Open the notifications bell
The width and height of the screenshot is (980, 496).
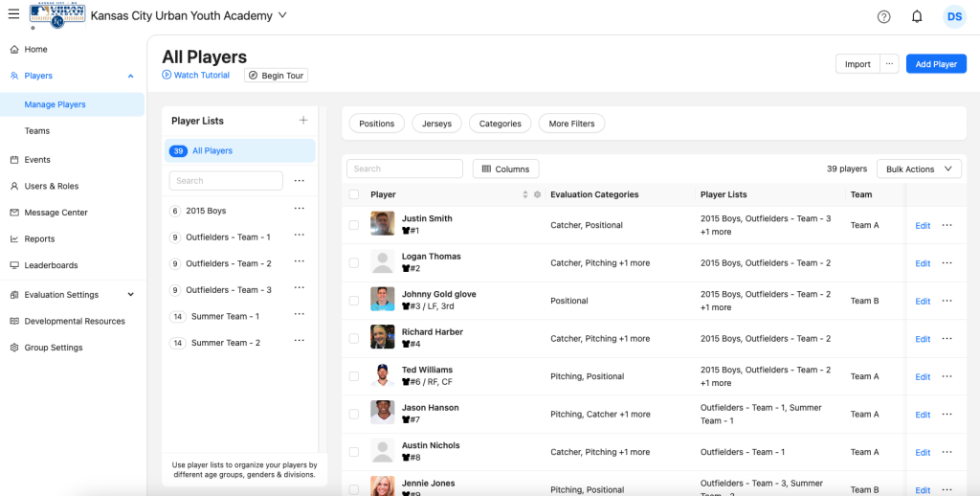click(917, 16)
